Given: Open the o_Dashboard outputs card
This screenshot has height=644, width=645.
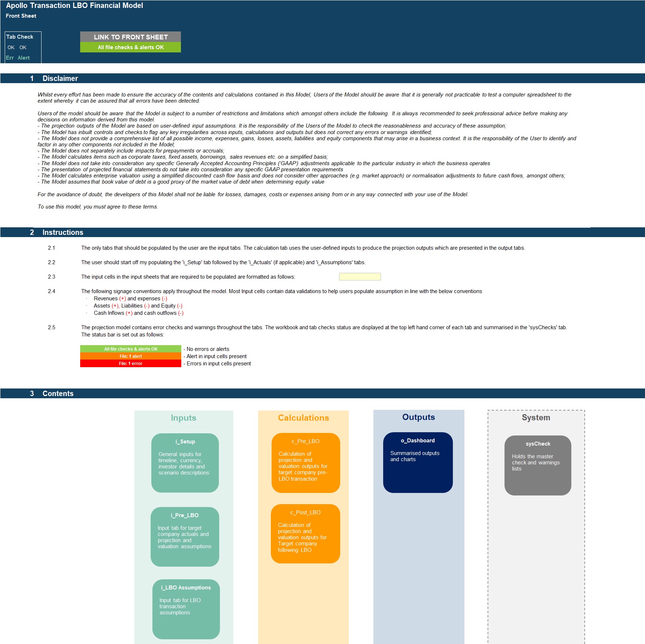Looking at the screenshot, I should (x=418, y=463).
